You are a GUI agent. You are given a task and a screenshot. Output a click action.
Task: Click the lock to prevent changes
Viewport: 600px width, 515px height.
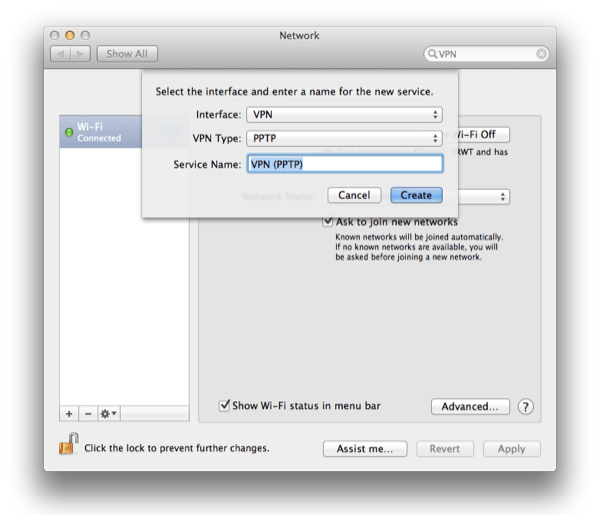pyautogui.click(x=68, y=444)
